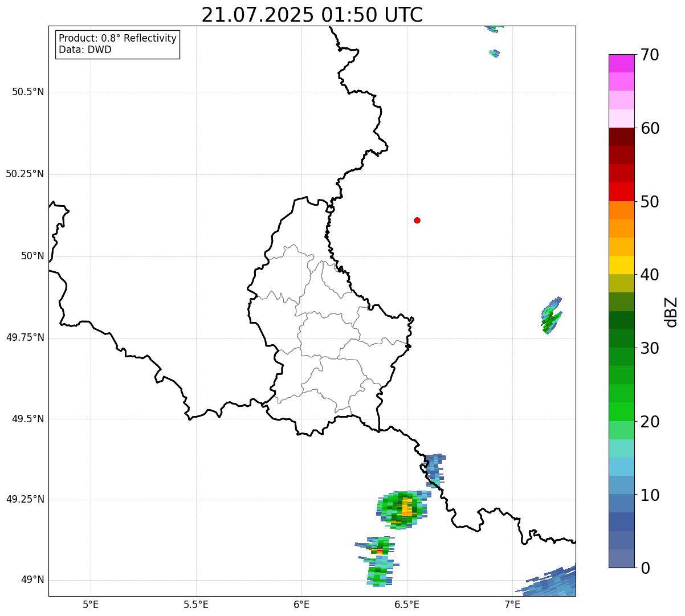Click the 5.5°E longitude label
The height and width of the screenshot is (616, 685).
[x=196, y=604]
